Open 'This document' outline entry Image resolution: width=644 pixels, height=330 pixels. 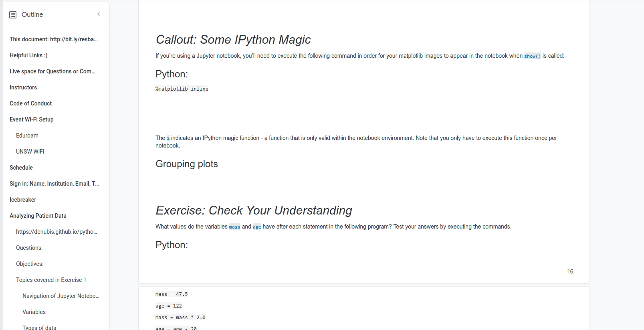(x=53, y=39)
